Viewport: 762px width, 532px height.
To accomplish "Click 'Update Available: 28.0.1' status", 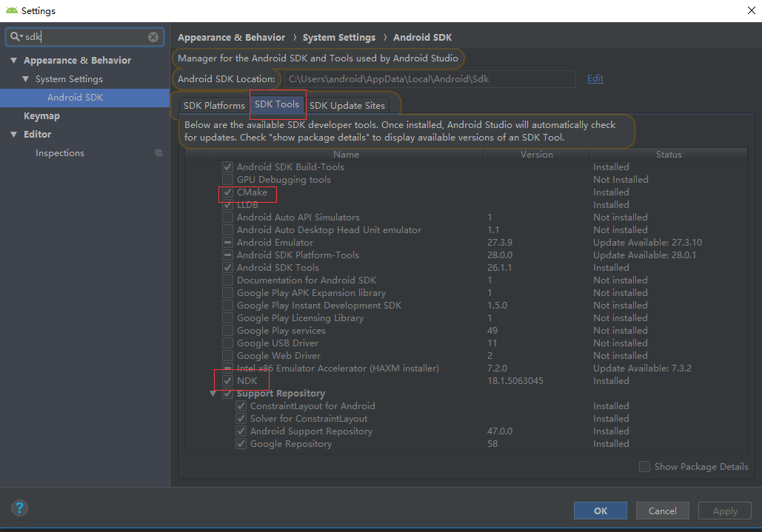I will tap(644, 255).
